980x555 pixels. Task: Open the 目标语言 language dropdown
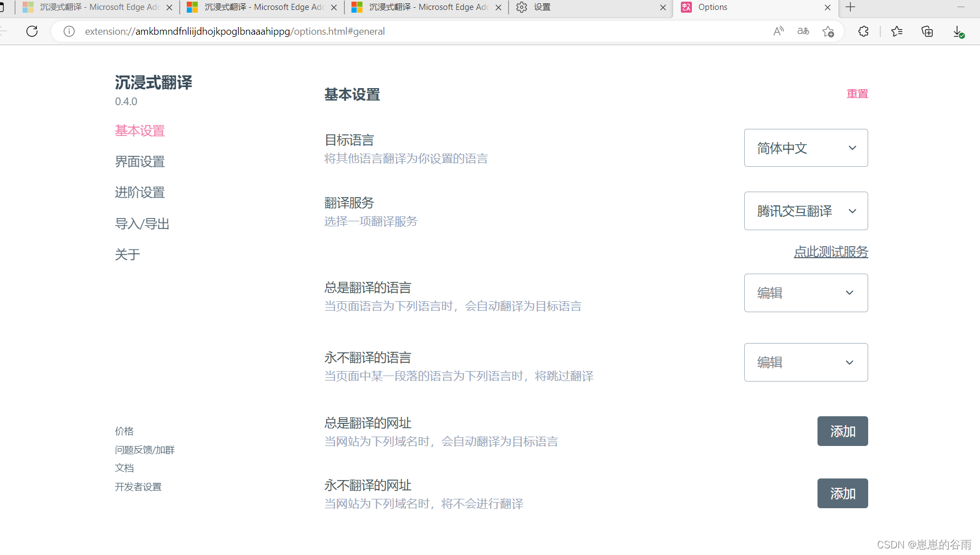click(x=805, y=148)
